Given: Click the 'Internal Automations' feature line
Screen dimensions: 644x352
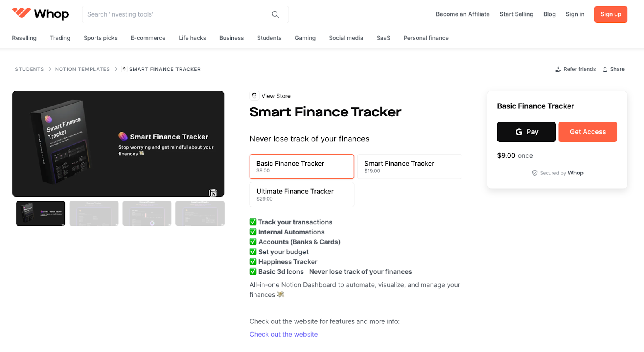Looking at the screenshot, I should [x=287, y=232].
